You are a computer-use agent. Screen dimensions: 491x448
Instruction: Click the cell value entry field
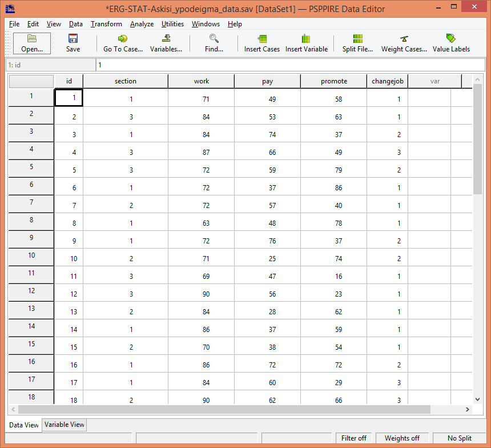[290, 65]
